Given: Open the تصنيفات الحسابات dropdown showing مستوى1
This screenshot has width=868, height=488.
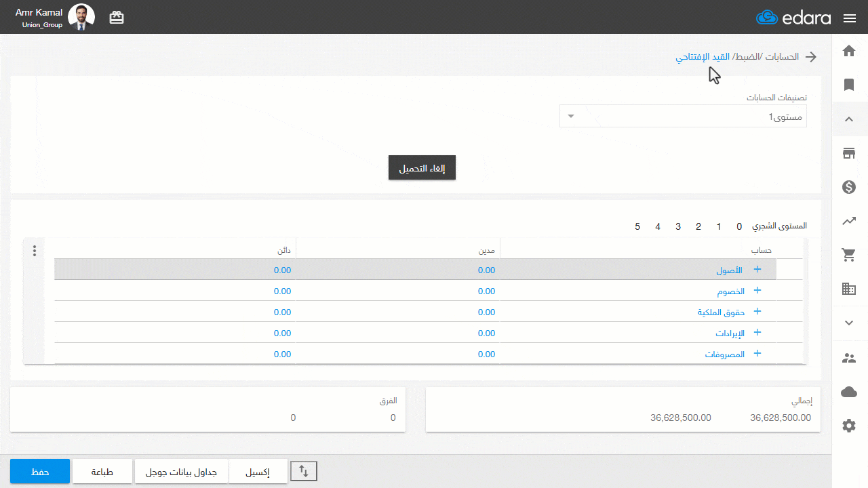Looking at the screenshot, I should [x=683, y=117].
